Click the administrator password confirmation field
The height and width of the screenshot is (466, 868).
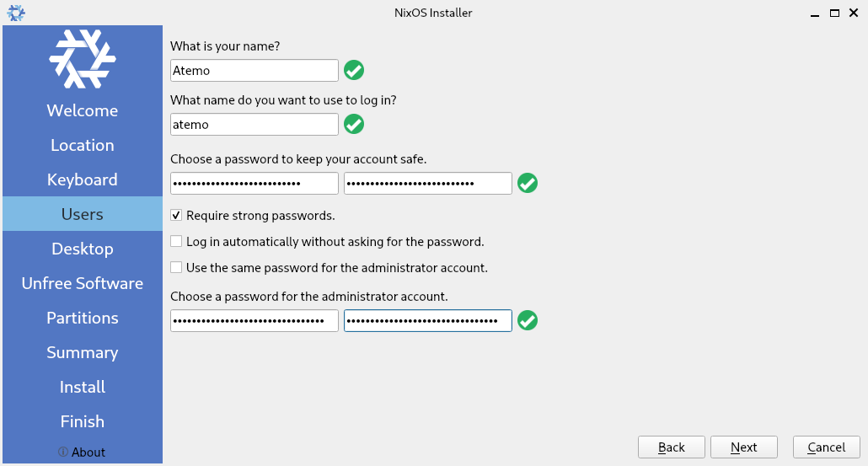tap(427, 321)
